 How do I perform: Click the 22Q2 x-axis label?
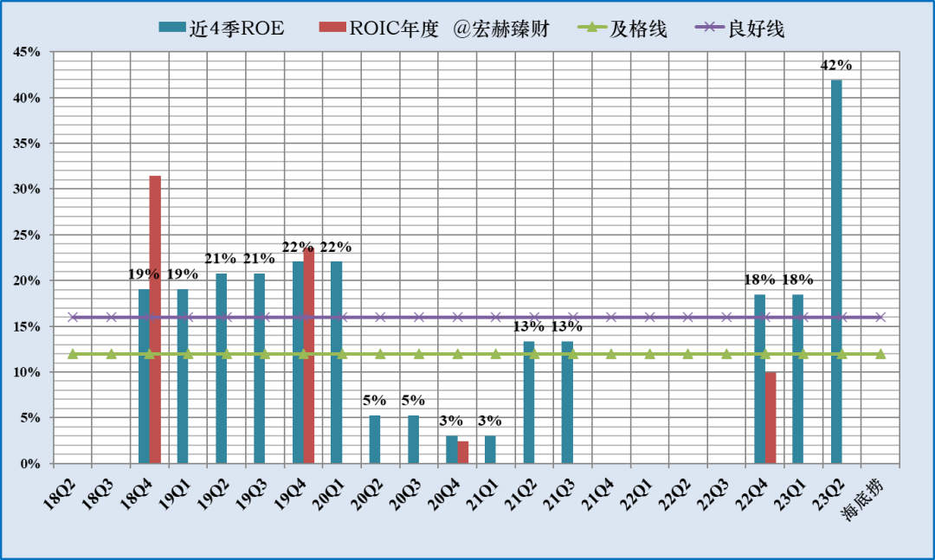(x=675, y=493)
